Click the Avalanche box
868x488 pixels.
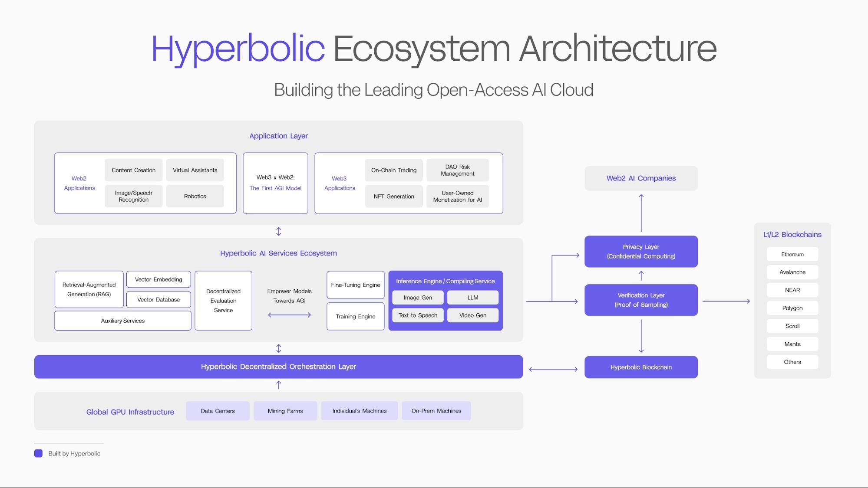[792, 272]
